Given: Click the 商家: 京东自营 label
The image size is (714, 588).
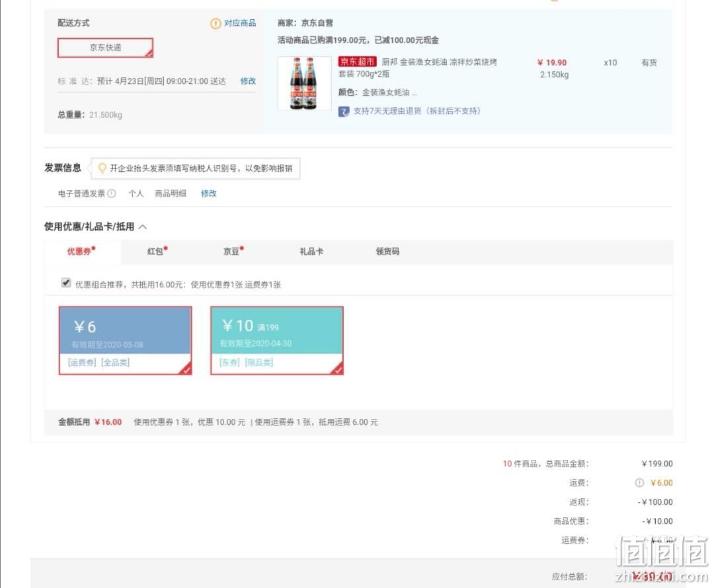Looking at the screenshot, I should (305, 22).
